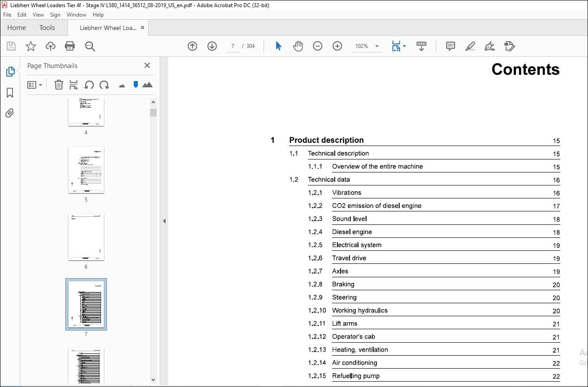Close the Liebherr Wheel Loaders document tab
Screen dimensions: 588x387
(x=142, y=27)
